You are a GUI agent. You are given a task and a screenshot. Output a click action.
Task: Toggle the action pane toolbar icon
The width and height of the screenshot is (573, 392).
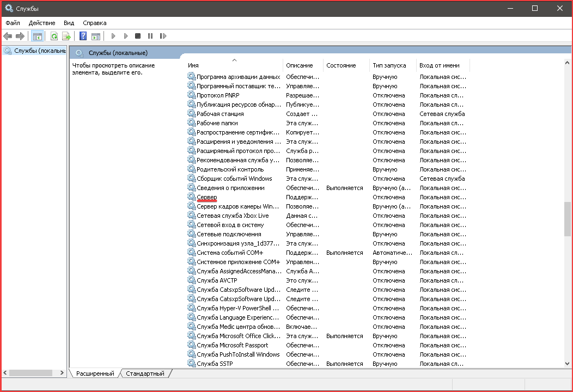click(x=96, y=36)
